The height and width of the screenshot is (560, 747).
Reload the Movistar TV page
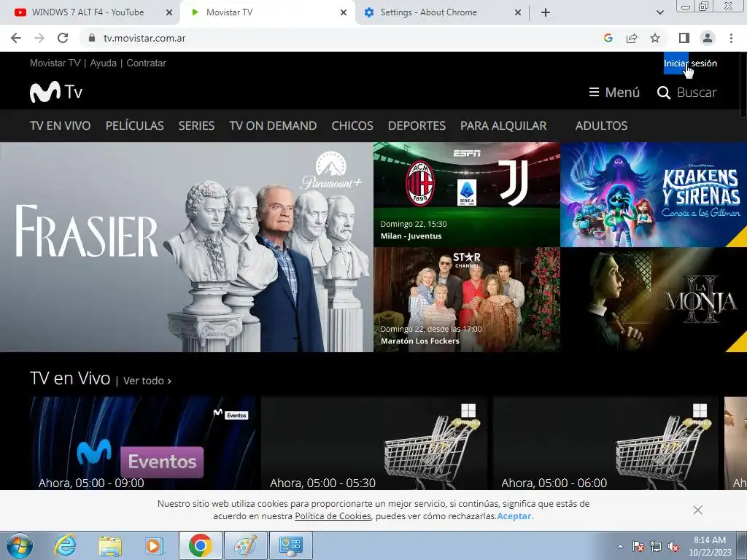tap(63, 38)
